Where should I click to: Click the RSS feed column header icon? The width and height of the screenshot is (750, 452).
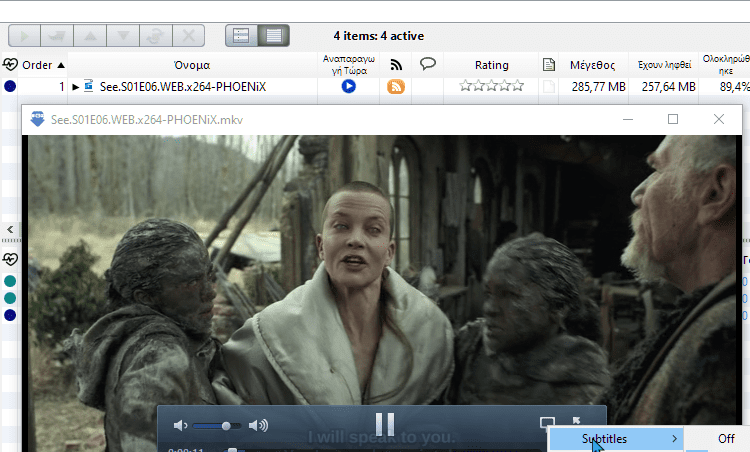tap(396, 65)
